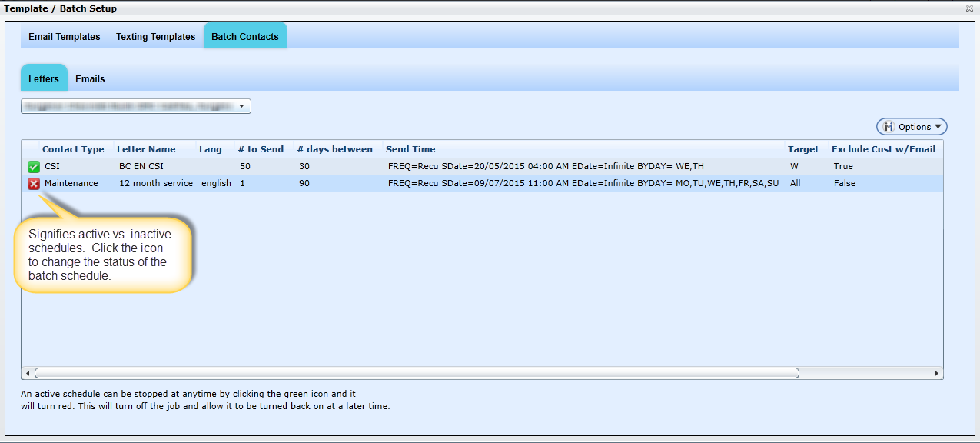
Task: Click the # days between column header
Action: click(334, 149)
